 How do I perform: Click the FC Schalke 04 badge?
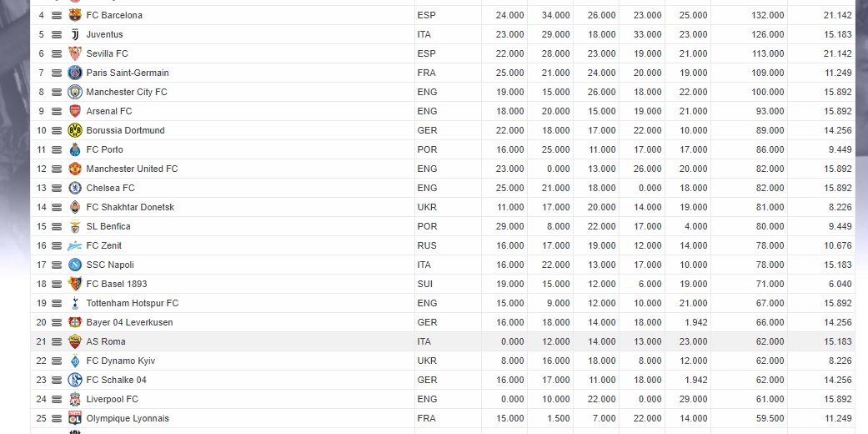[x=75, y=381]
